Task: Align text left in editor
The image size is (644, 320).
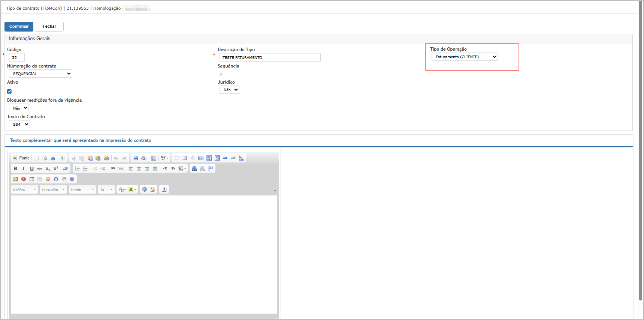Action: tap(131, 168)
